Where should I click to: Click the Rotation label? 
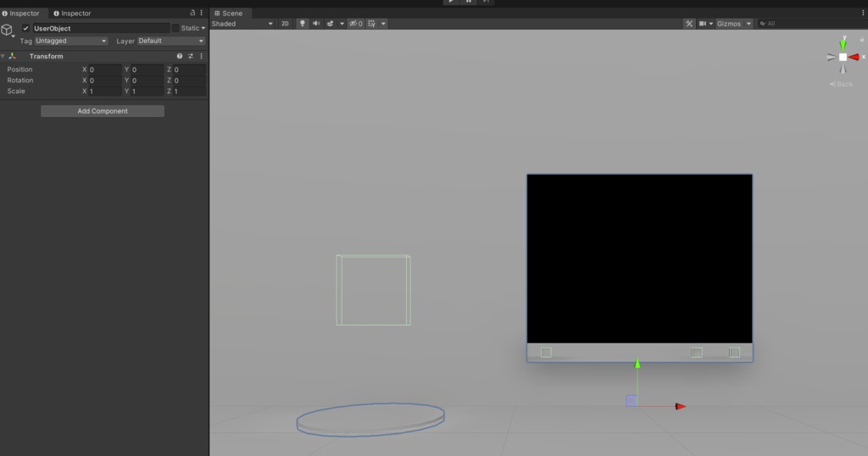20,81
